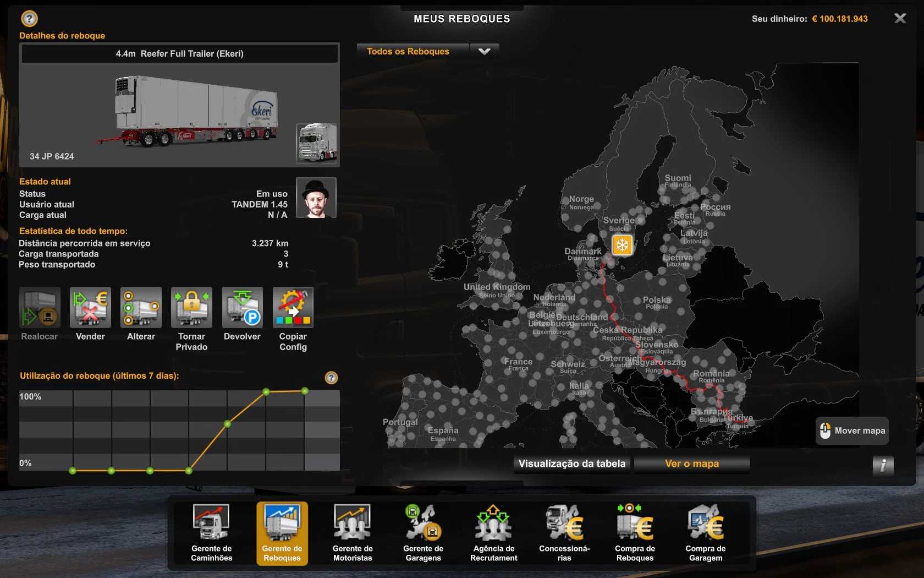This screenshot has height=578, width=924.
Task: Go to Compra de Reboques
Action: click(x=635, y=533)
